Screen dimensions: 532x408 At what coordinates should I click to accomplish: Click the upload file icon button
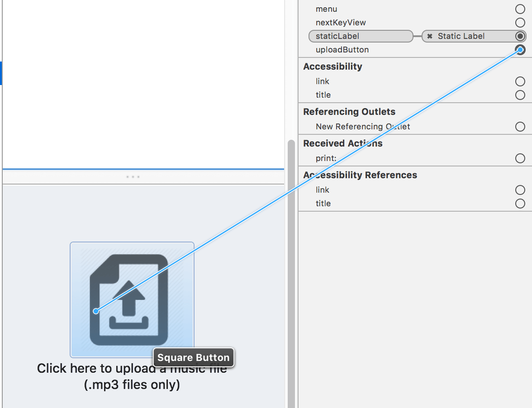click(132, 299)
